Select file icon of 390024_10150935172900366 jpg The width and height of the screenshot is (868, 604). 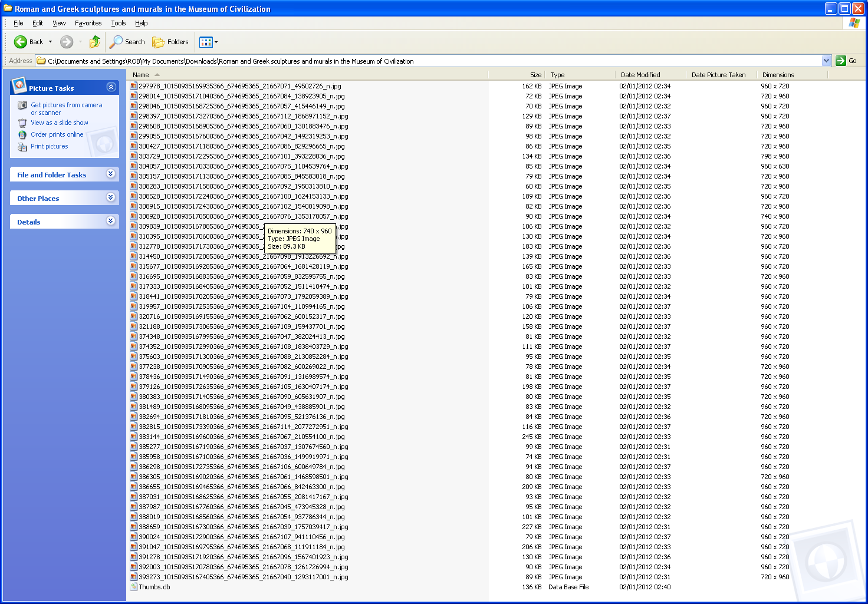click(134, 537)
